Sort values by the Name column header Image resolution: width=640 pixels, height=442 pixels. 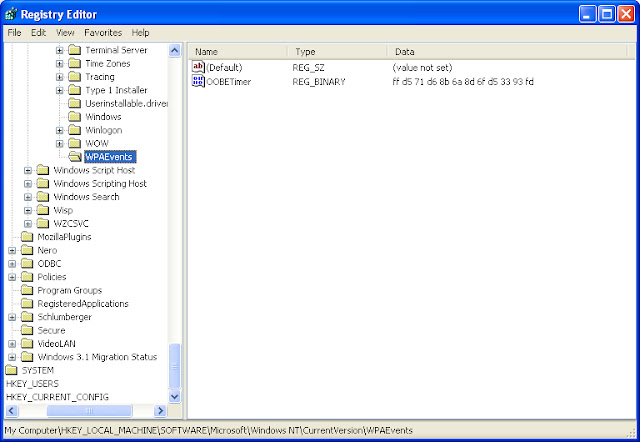point(238,52)
